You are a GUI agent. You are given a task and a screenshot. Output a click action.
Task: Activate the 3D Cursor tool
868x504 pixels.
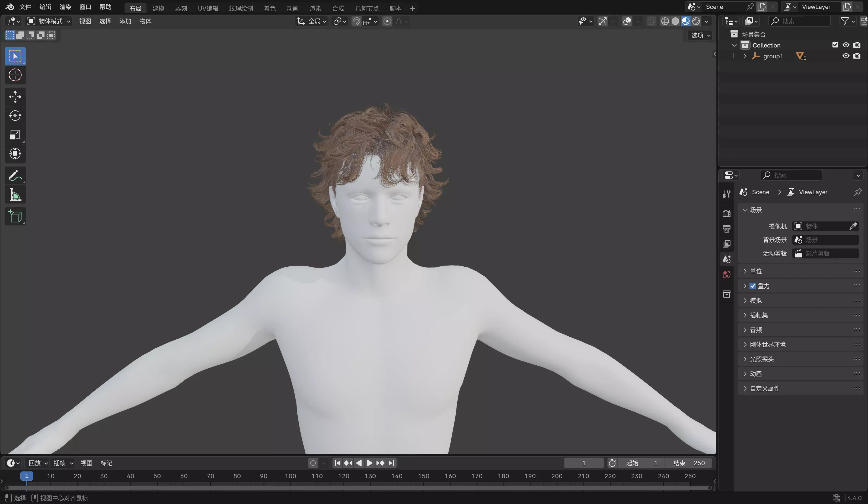point(15,75)
